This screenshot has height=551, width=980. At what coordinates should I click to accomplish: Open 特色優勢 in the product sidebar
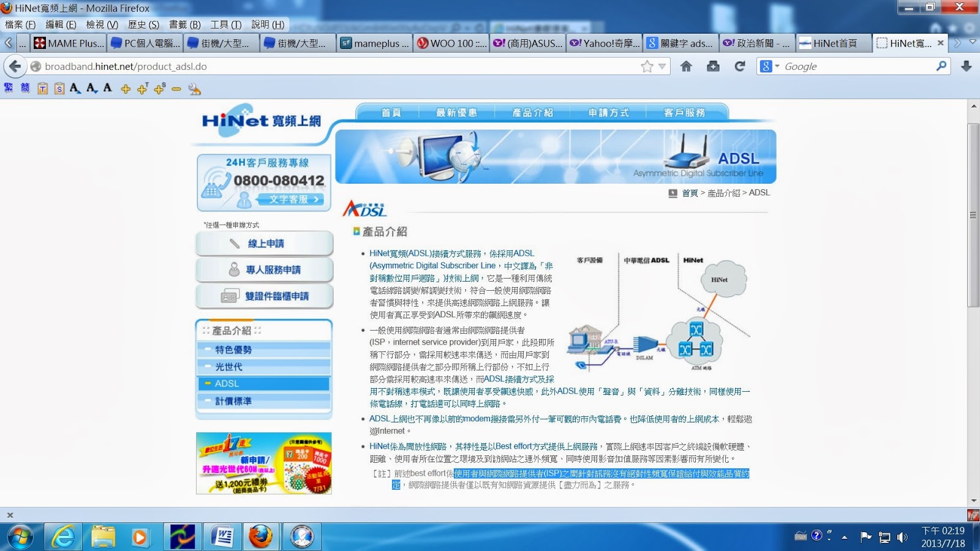coord(264,350)
